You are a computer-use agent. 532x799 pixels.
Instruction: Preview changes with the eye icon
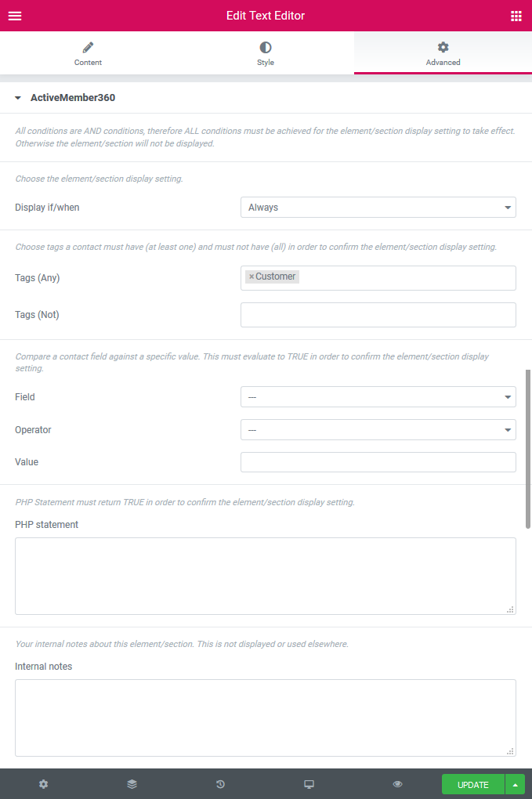coord(397,783)
